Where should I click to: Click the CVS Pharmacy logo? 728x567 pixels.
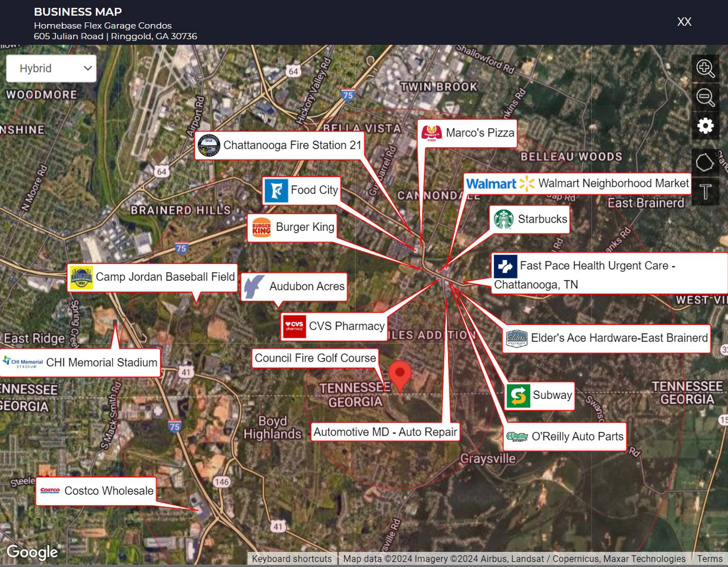click(x=294, y=326)
